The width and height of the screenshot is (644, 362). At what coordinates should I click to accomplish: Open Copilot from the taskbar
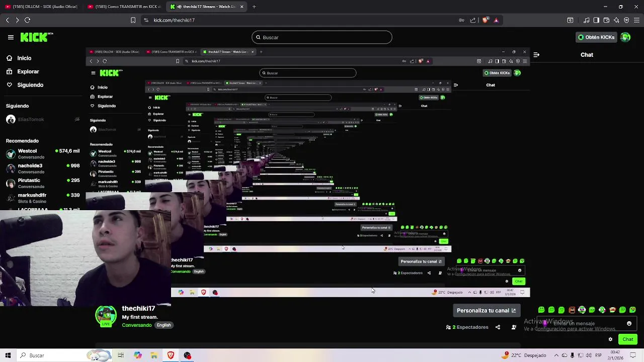pyautogui.click(x=138, y=355)
